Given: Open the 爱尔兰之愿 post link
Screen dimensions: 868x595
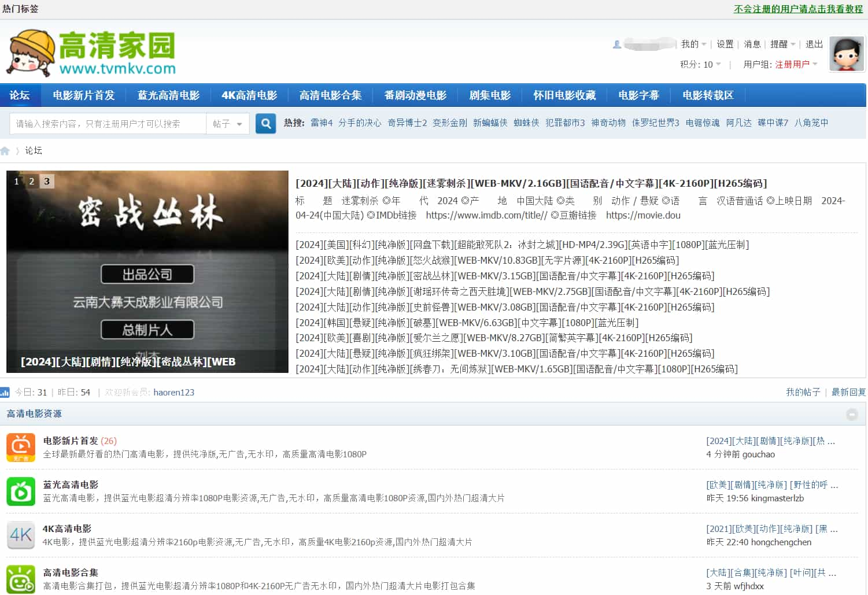Looking at the screenshot, I should 494,338.
